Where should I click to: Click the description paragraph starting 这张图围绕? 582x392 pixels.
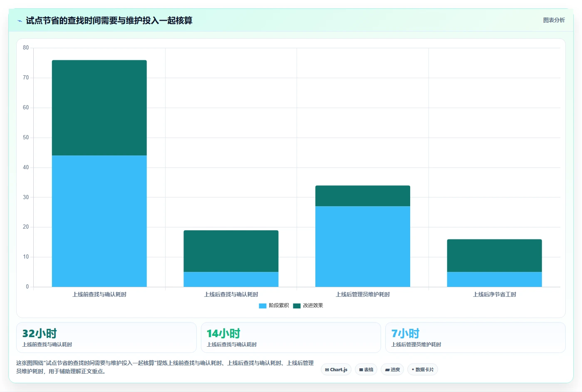click(165, 367)
